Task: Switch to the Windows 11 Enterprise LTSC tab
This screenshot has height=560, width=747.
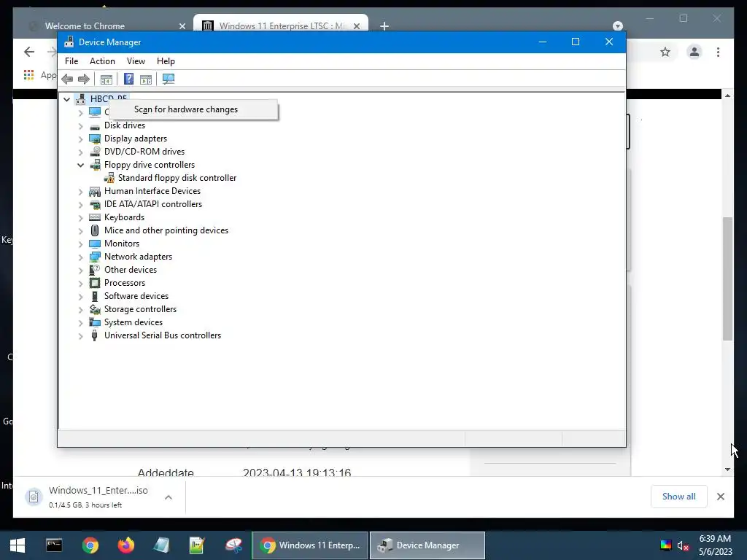Action: coord(281,26)
